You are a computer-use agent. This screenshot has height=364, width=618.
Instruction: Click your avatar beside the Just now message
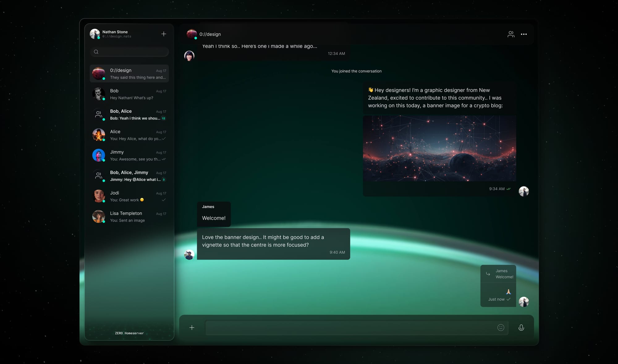click(524, 302)
